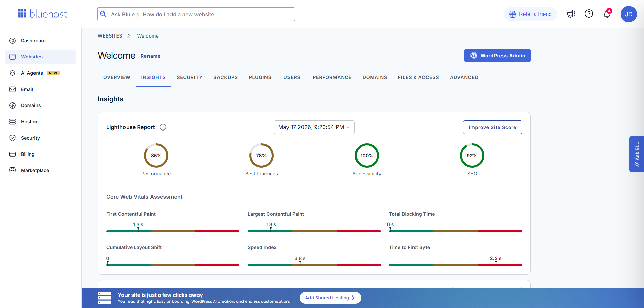Go to the BACKUPS tab
Screen dimensions: 644x308
pos(226,77)
